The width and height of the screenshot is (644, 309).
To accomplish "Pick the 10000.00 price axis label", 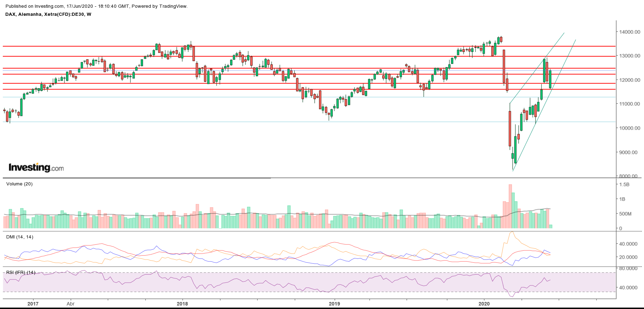I will click(x=630, y=128).
